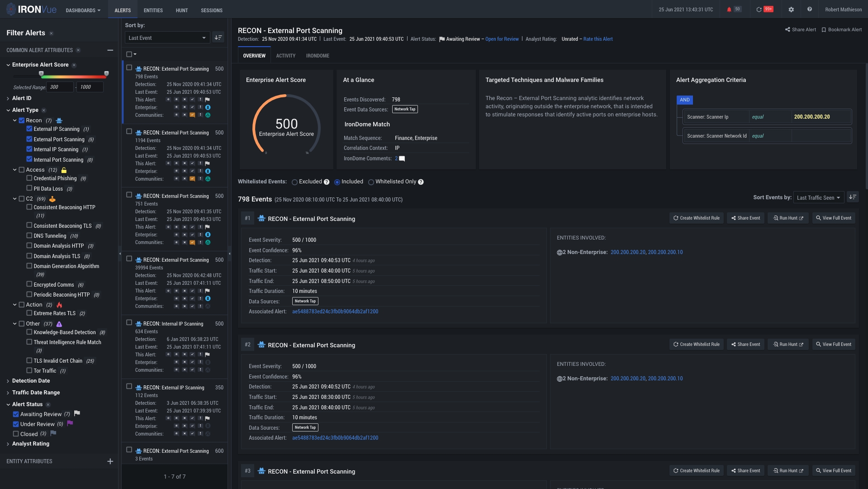Open the Last Event sort dropdown
The image size is (868, 489).
tap(167, 38)
